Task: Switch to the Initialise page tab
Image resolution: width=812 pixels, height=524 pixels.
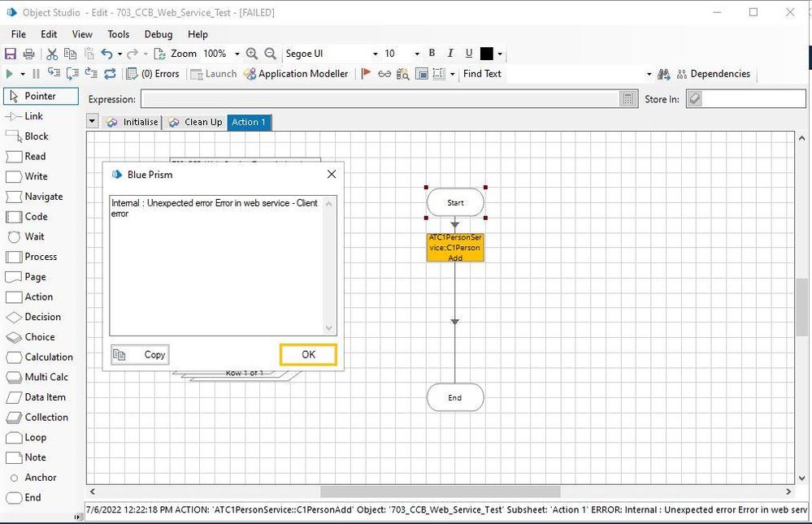Action: point(132,122)
